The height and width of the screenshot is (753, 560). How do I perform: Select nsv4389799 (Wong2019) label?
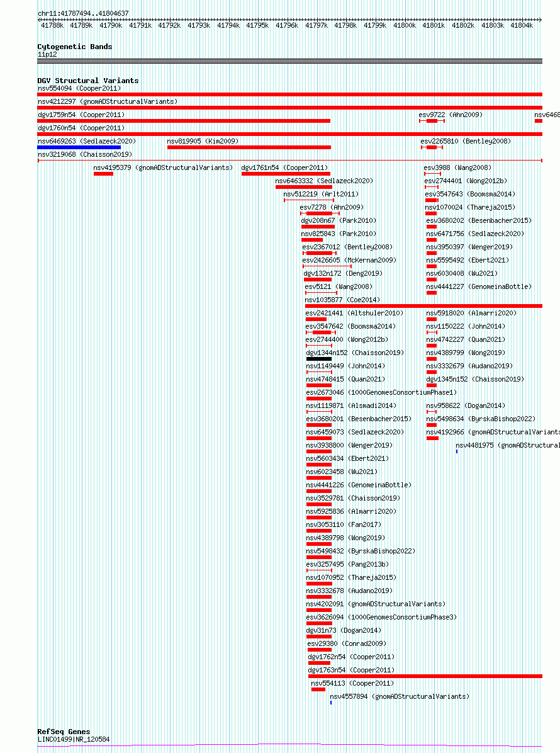466,353
